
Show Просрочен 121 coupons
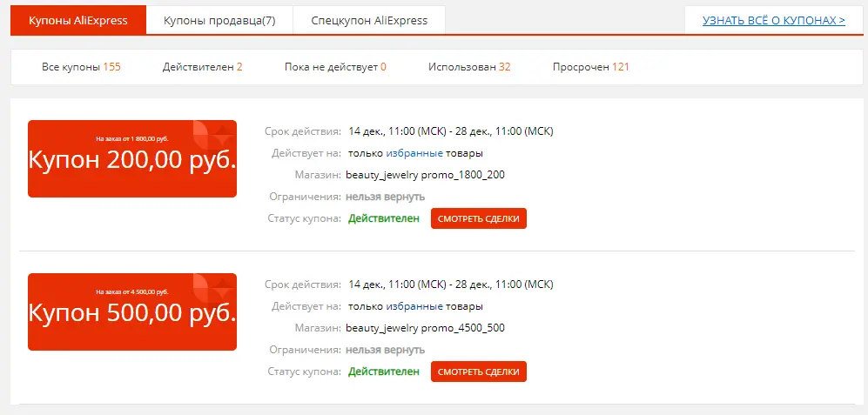tap(590, 67)
